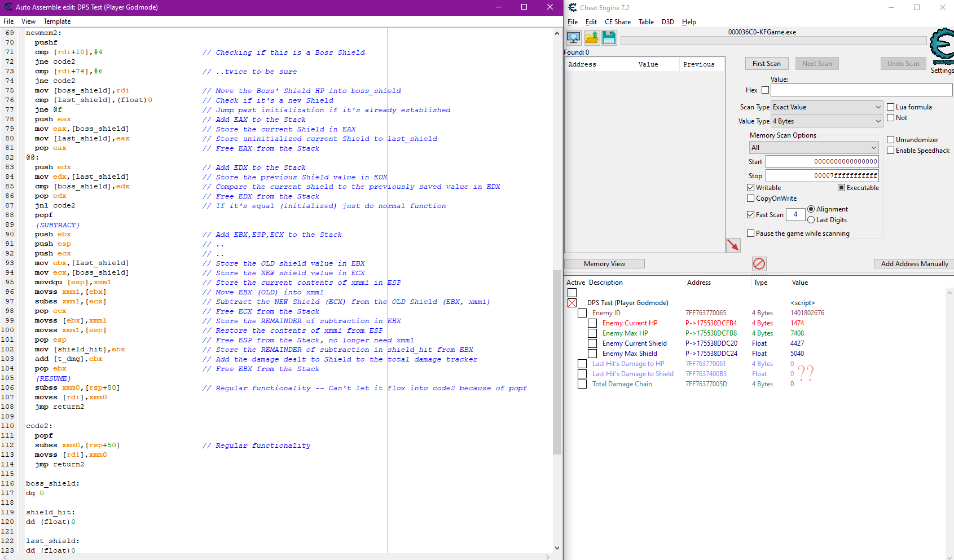Open the Template menu
This screenshot has height=560, width=954.
[57, 21]
